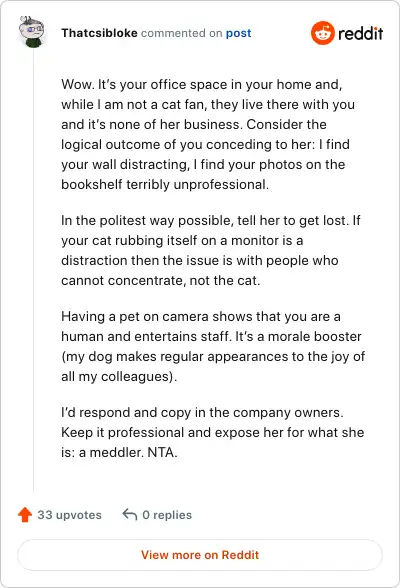
Task: Open Thatcsibloke's avatar image
Action: [32, 32]
